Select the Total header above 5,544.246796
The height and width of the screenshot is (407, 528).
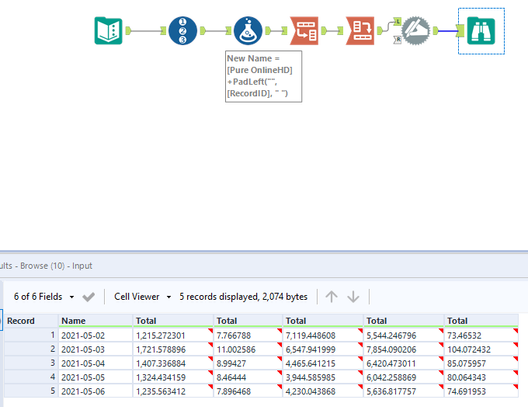(x=404, y=321)
